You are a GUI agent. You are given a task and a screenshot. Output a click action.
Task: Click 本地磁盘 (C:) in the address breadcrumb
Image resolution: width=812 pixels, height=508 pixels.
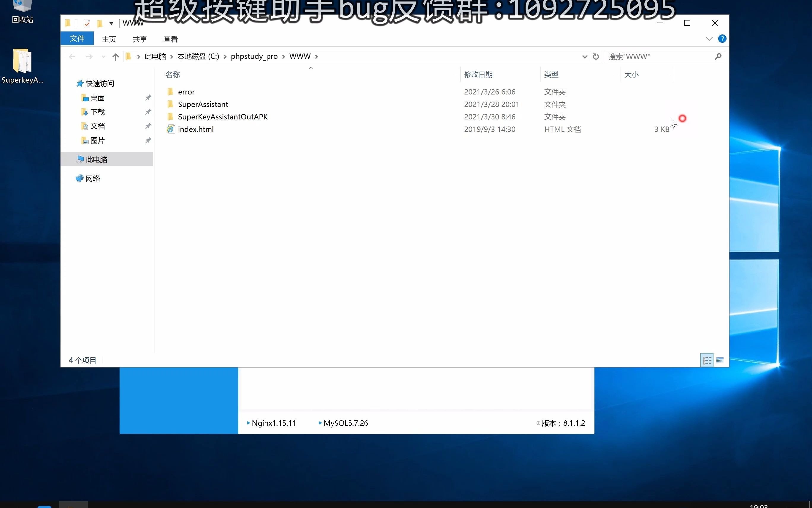pos(198,56)
